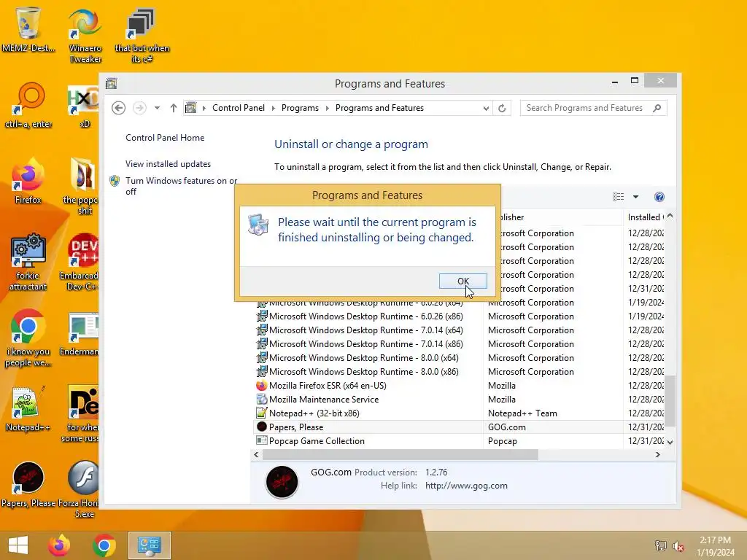This screenshot has width=747, height=560.
Task: Open the Help question mark icon
Action: [x=659, y=197]
